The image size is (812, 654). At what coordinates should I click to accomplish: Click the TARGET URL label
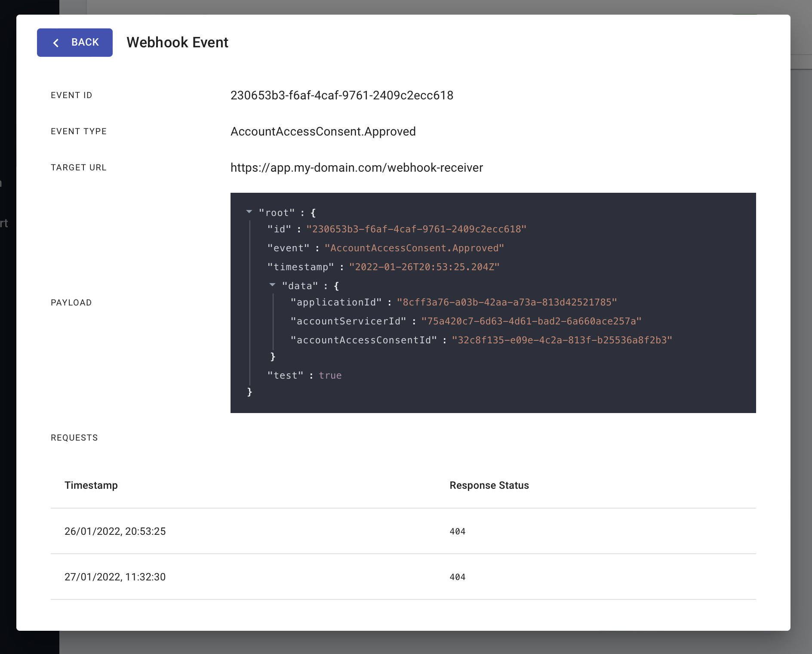[x=79, y=168]
